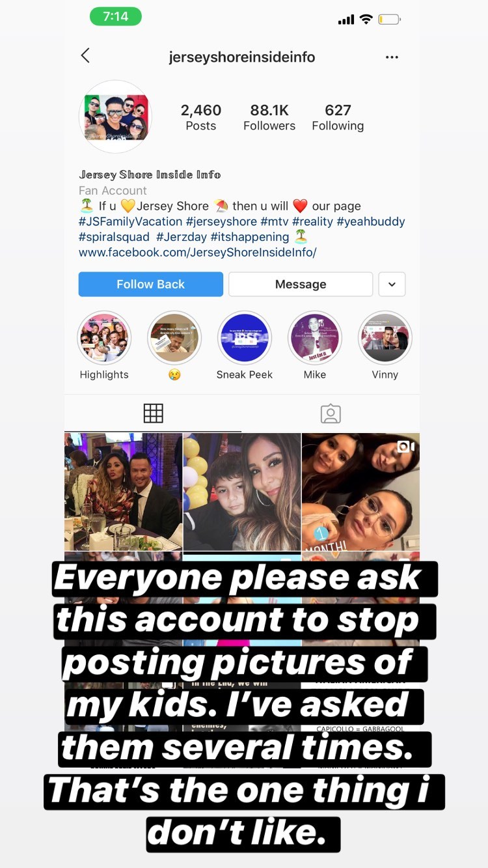Image resolution: width=488 pixels, height=868 pixels.
Task: Open the jerseyshoreinsideinfo profile picture
Action: (115, 117)
